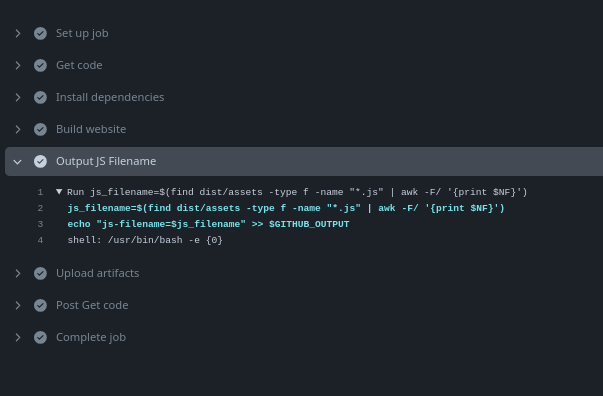Viewport: 603px width, 396px height.
Task: Select log line number 4
Action: pos(40,240)
